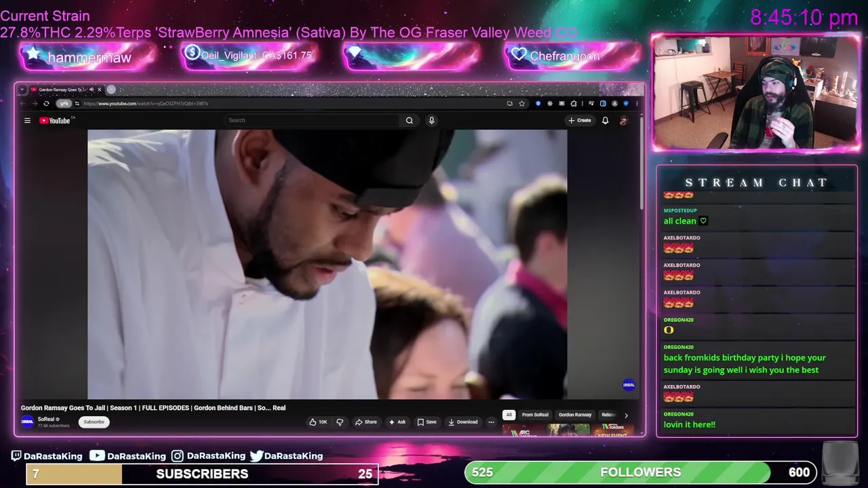868x488 pixels.
Task: Click the MSPOSTEDUP username in chat
Action: point(680,211)
